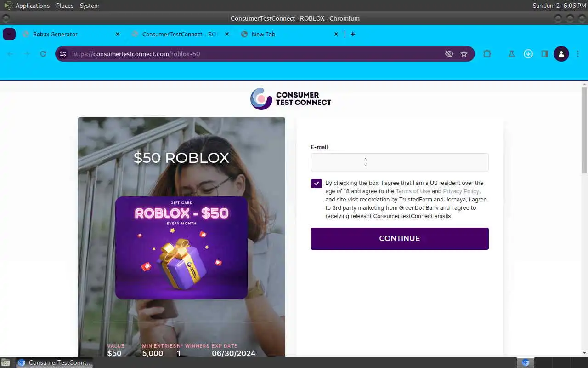Click the show desktop icon in bottom panel
This screenshot has height=368, width=588.
pos(5,362)
